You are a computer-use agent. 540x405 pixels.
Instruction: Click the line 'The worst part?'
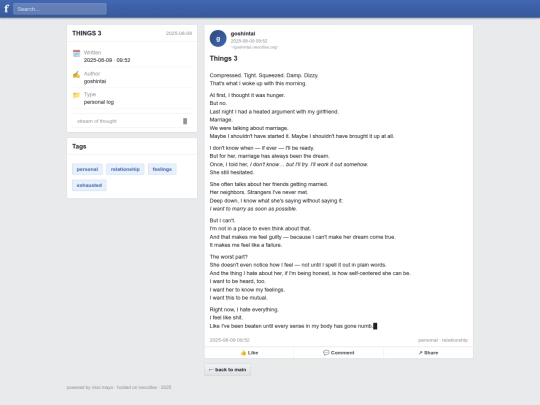pyautogui.click(x=229, y=257)
